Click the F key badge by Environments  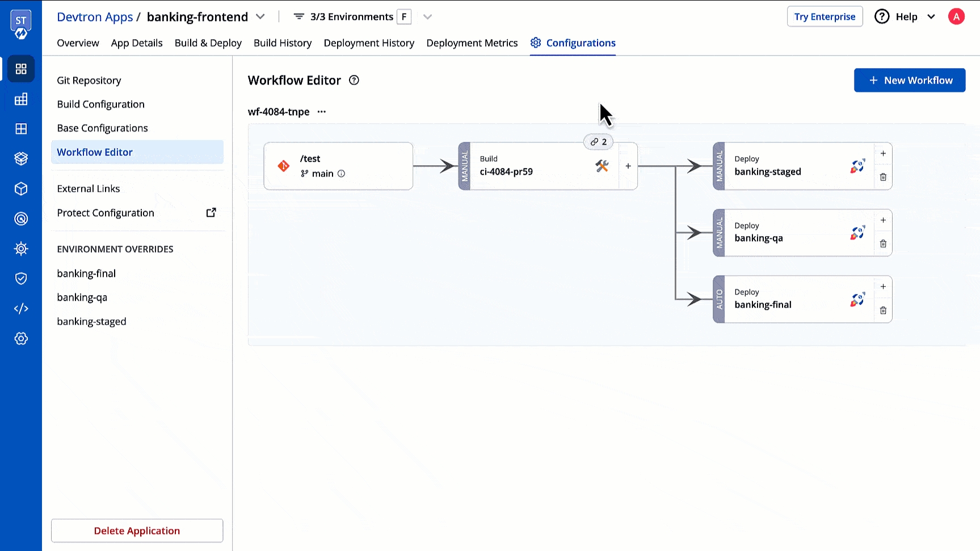point(404,16)
